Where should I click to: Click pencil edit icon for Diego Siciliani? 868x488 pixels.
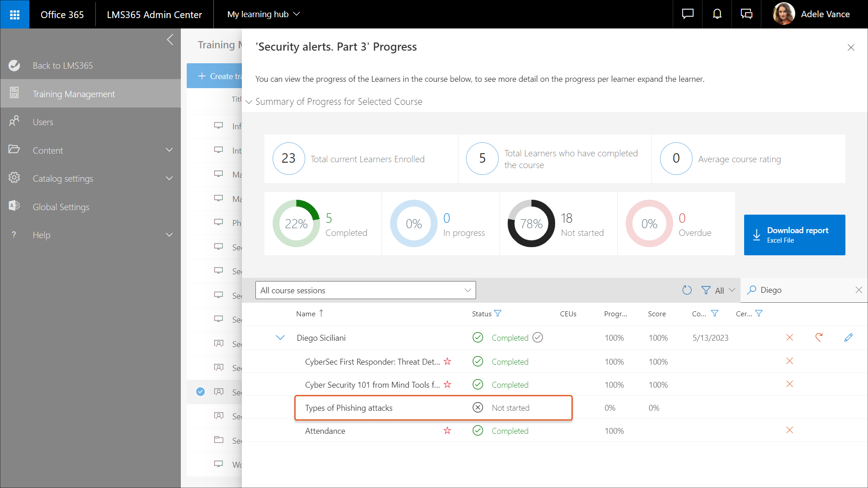point(848,338)
